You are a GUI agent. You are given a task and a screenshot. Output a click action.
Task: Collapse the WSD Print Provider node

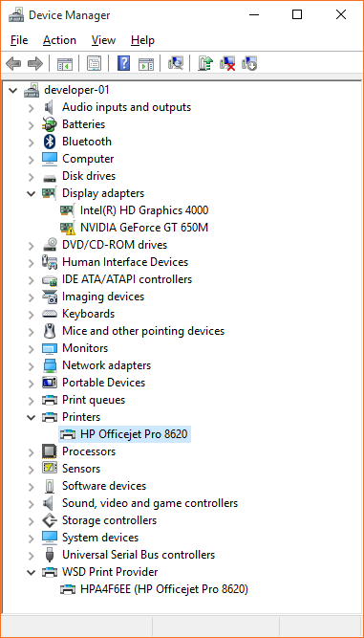pyautogui.click(x=31, y=572)
